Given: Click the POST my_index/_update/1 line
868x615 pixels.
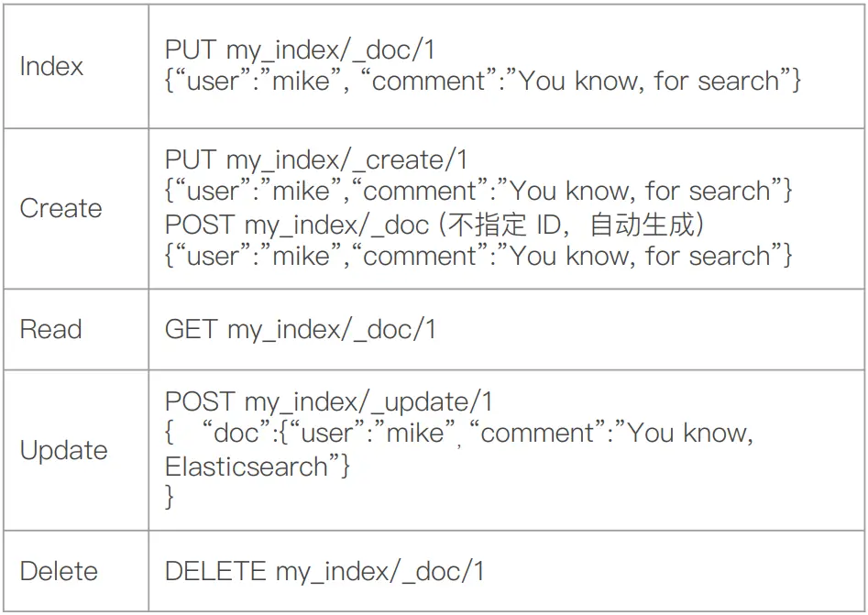Looking at the screenshot, I should [328, 402].
